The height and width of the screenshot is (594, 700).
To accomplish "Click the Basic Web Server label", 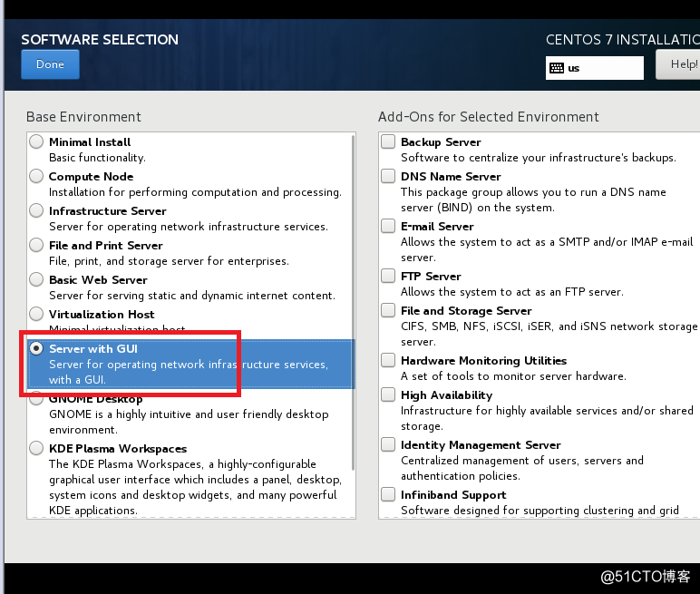I will (x=98, y=279).
